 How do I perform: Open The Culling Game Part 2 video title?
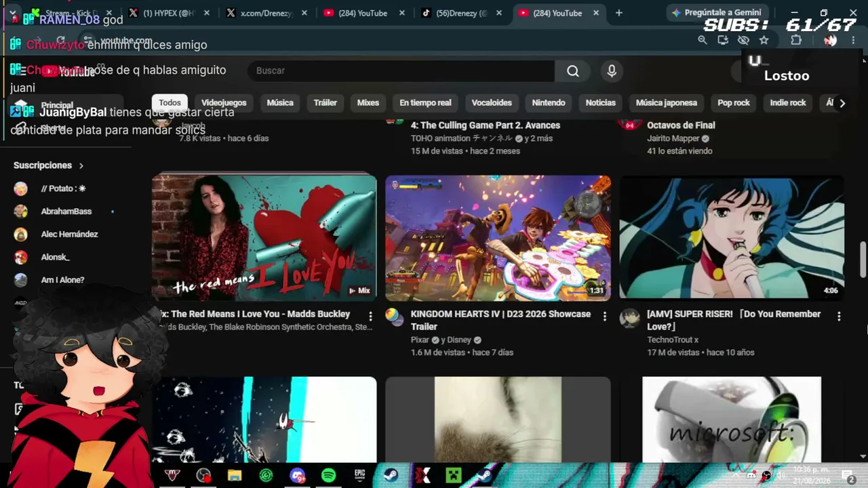[x=486, y=125]
